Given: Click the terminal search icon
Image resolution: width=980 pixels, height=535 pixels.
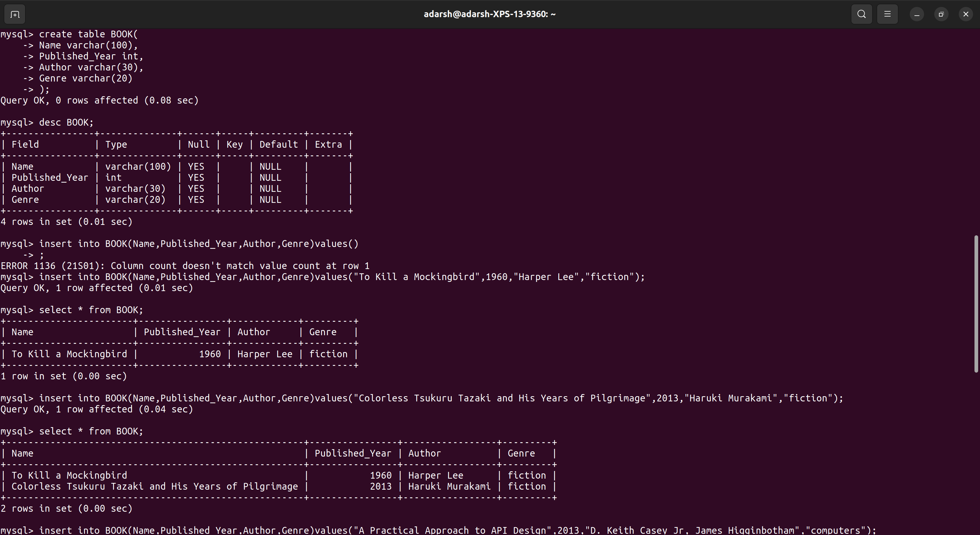Looking at the screenshot, I should click(x=861, y=14).
